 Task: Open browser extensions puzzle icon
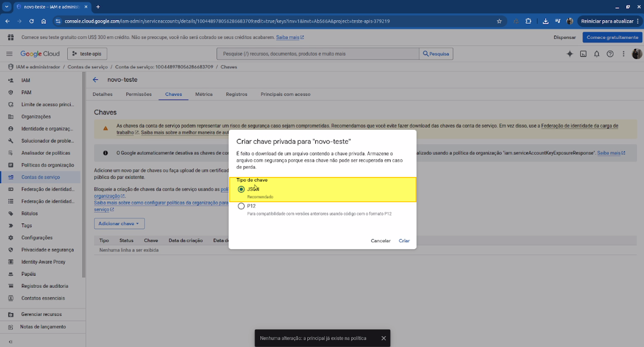coord(528,21)
